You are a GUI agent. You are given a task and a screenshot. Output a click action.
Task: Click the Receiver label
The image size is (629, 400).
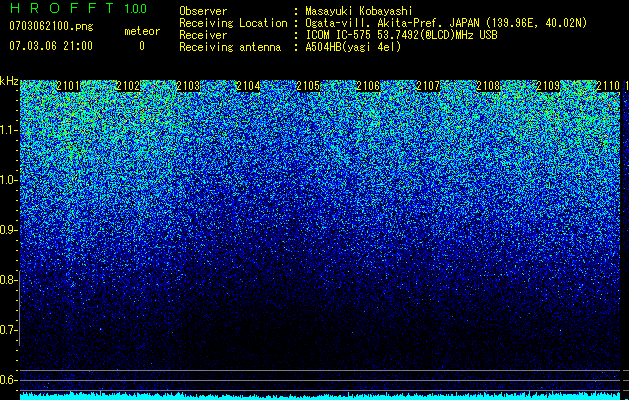(x=203, y=35)
